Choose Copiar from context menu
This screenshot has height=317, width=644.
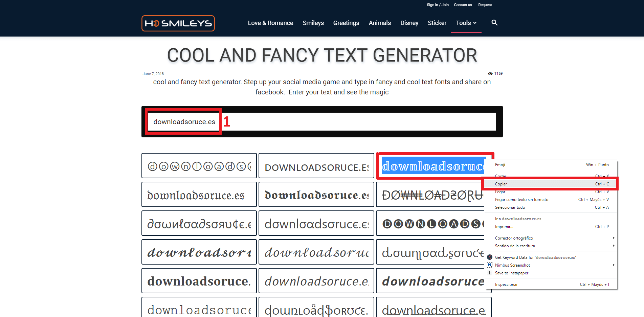coord(550,184)
